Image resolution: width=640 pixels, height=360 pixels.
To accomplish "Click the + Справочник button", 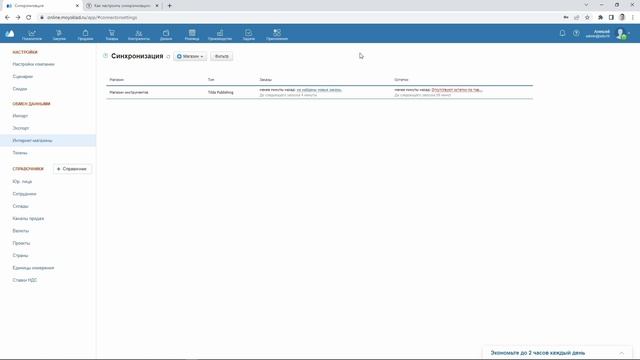I will click(x=72, y=169).
